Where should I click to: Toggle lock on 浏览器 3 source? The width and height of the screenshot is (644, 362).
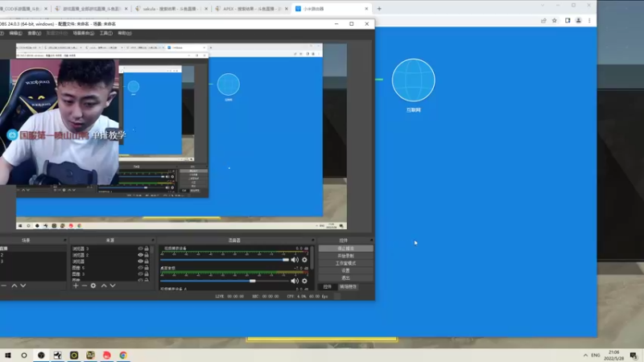click(147, 249)
